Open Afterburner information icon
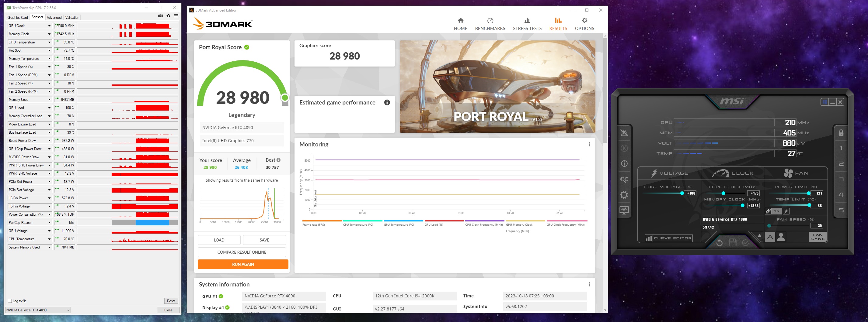The height and width of the screenshot is (322, 868). click(624, 163)
